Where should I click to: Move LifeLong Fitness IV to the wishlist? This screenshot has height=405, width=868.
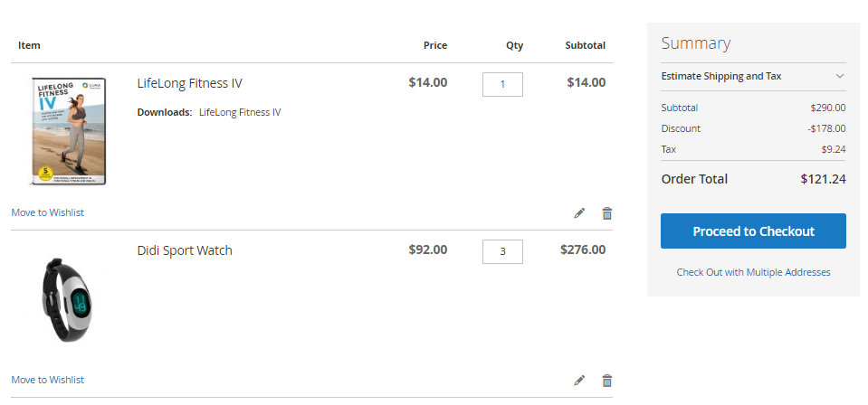pyautogui.click(x=47, y=212)
